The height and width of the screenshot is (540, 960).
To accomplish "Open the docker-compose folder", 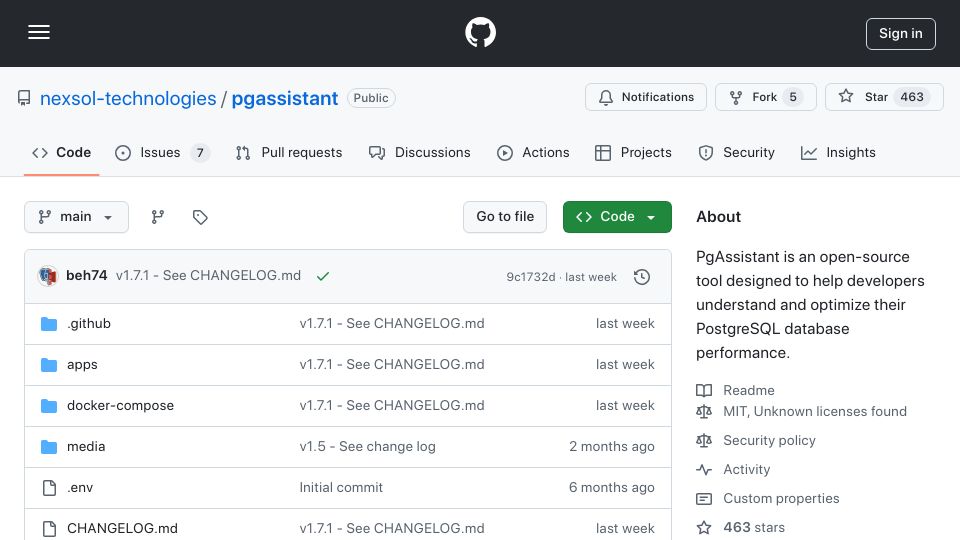I will tap(121, 405).
